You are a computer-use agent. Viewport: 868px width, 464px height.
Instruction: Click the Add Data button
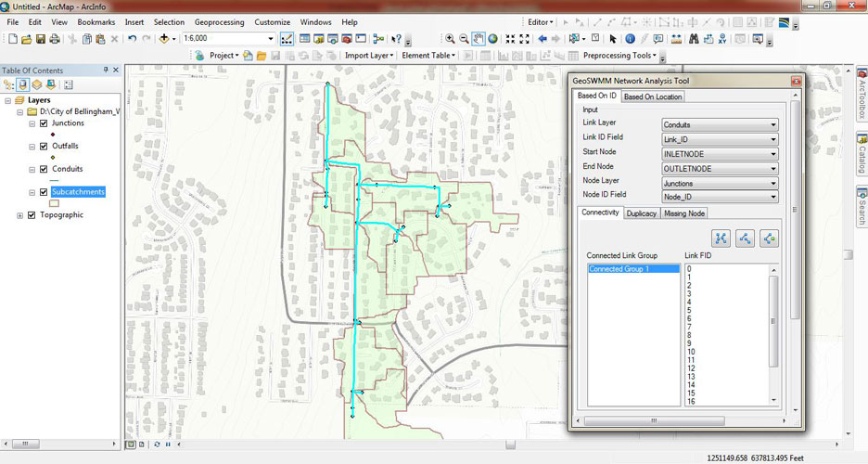point(164,39)
